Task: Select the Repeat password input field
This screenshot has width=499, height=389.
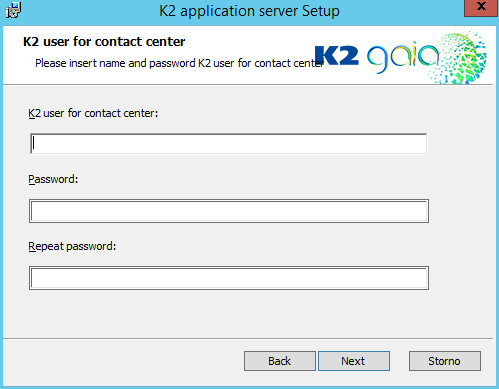Action: tap(229, 278)
